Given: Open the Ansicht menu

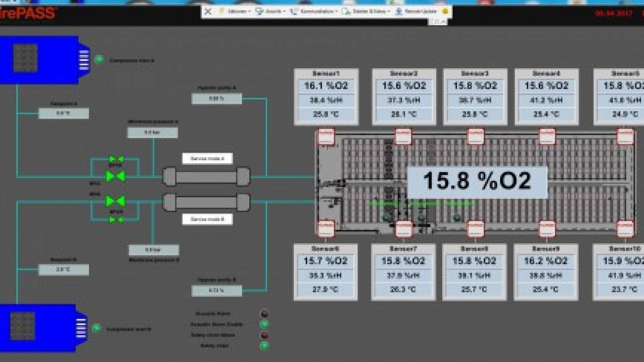Looking at the screenshot, I should pos(270,11).
